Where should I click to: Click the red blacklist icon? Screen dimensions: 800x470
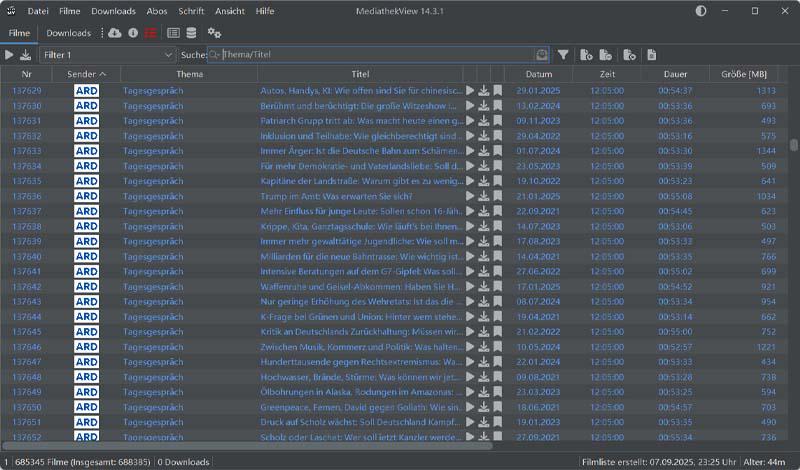point(150,33)
